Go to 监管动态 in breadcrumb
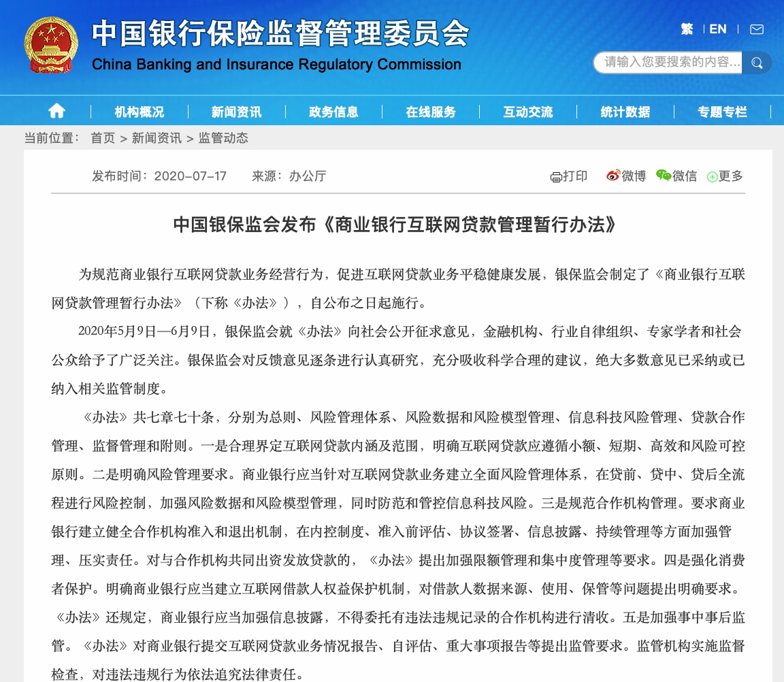 [223, 138]
